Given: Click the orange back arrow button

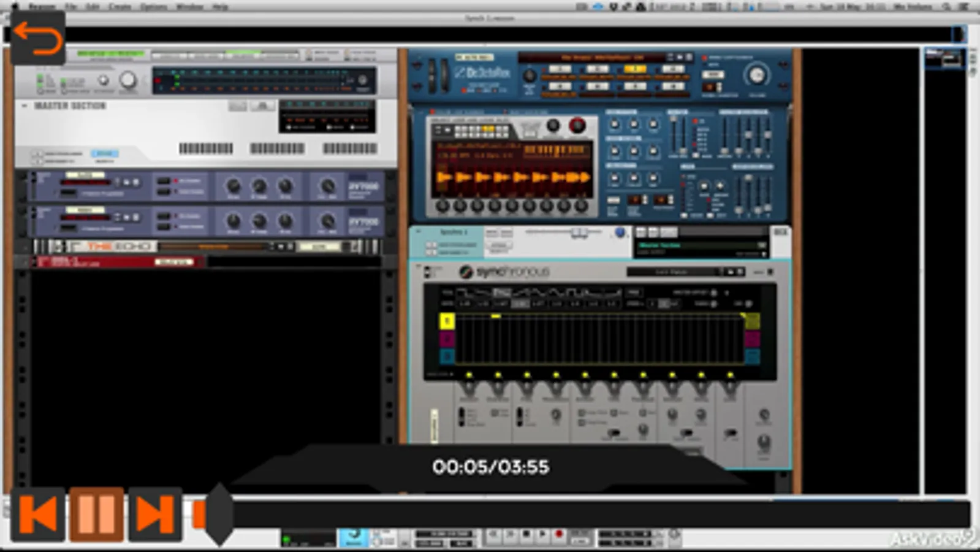Looking at the screenshot, I should tap(38, 38).
